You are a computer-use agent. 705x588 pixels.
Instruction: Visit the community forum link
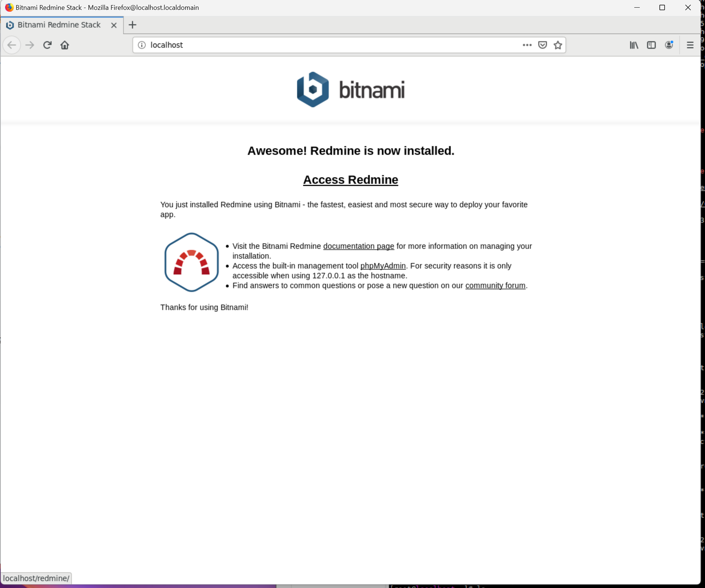(x=495, y=286)
